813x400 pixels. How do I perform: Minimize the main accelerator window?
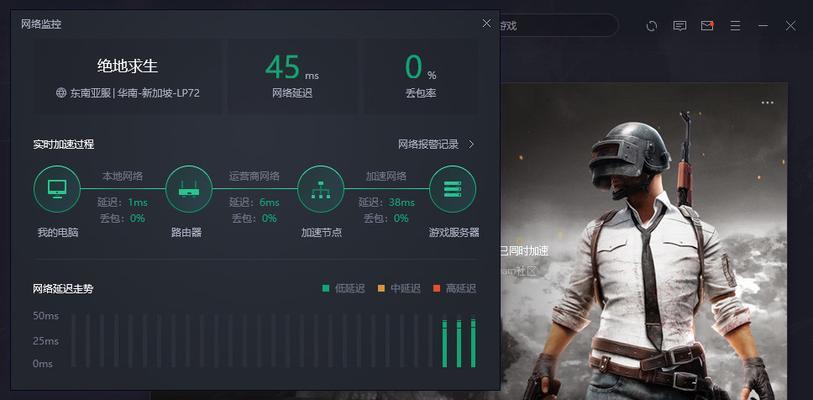point(763,25)
